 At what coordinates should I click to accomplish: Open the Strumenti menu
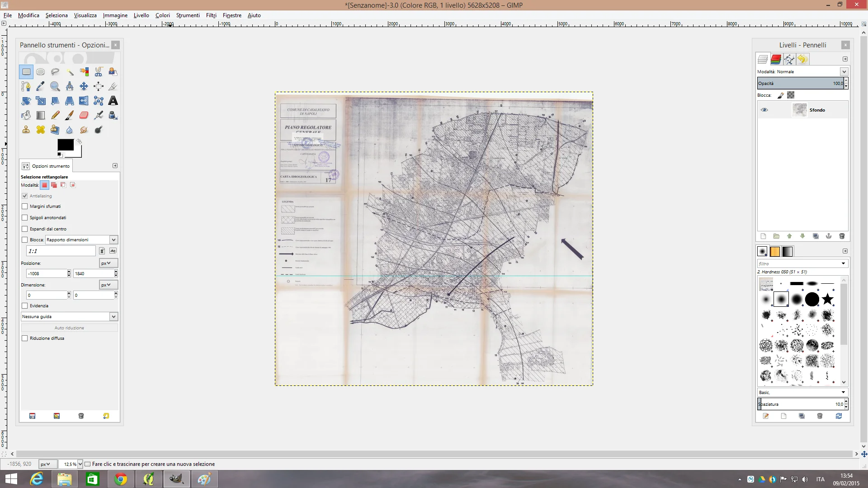point(188,15)
